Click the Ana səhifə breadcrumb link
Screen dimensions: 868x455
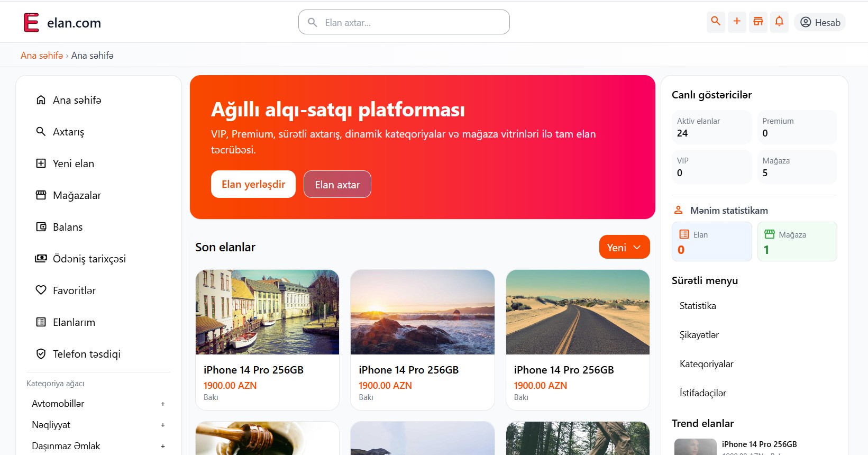[x=42, y=56]
